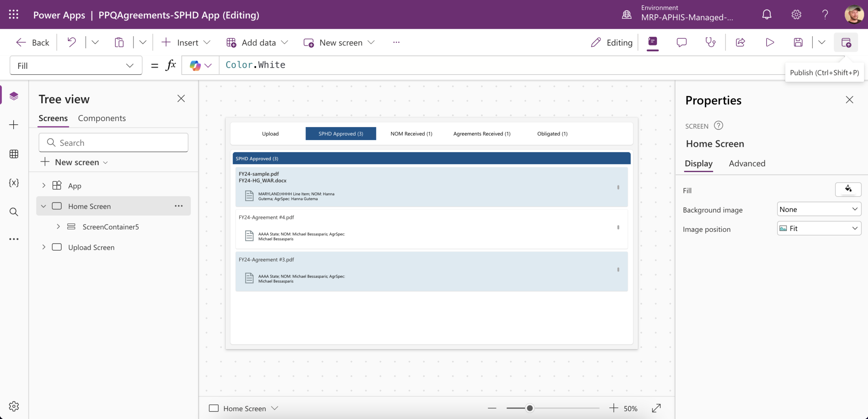Click the Back button

(33, 42)
